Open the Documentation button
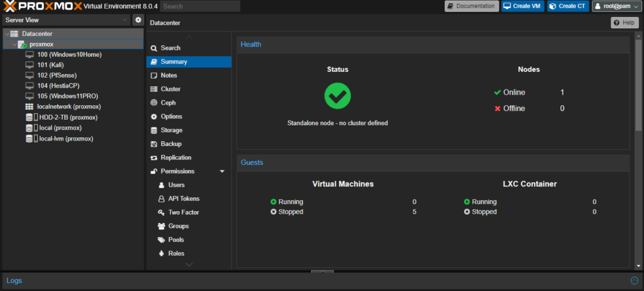Screen dimensions: 644x291 [x=472, y=6]
